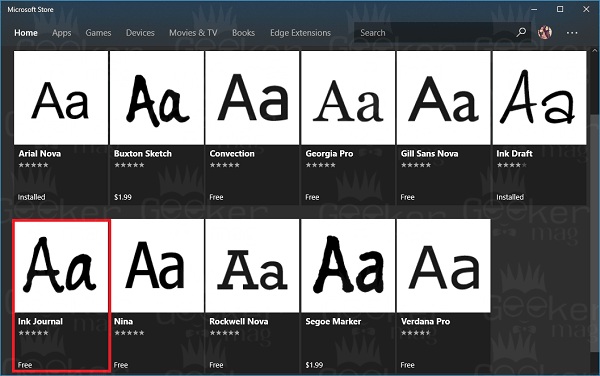Click the Convection font name

point(232,154)
